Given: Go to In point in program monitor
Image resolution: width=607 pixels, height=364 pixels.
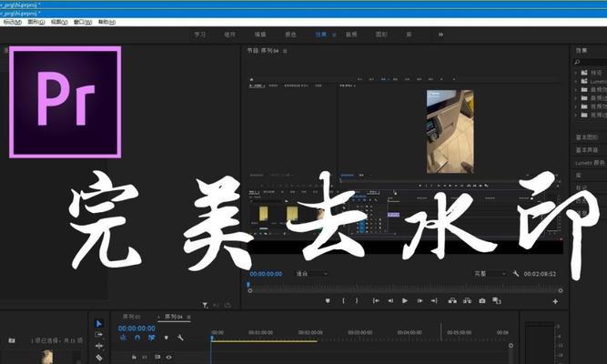Looking at the screenshot, I should (x=376, y=301).
